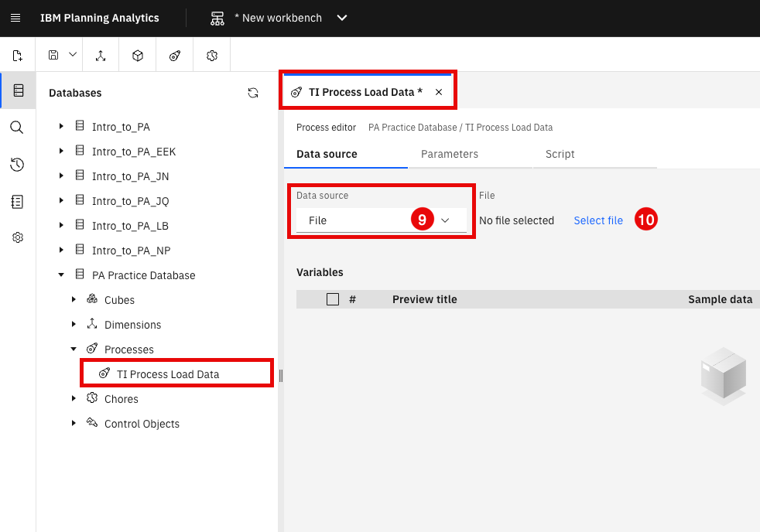Expand the Intro_to_PA_JQ database

tap(61, 200)
